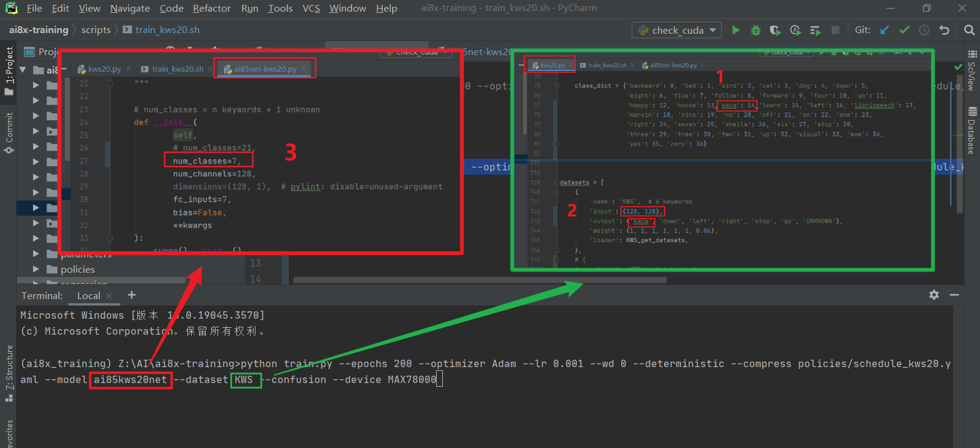Open the Help menu
Image resolution: width=980 pixels, height=448 pixels.
pos(386,9)
